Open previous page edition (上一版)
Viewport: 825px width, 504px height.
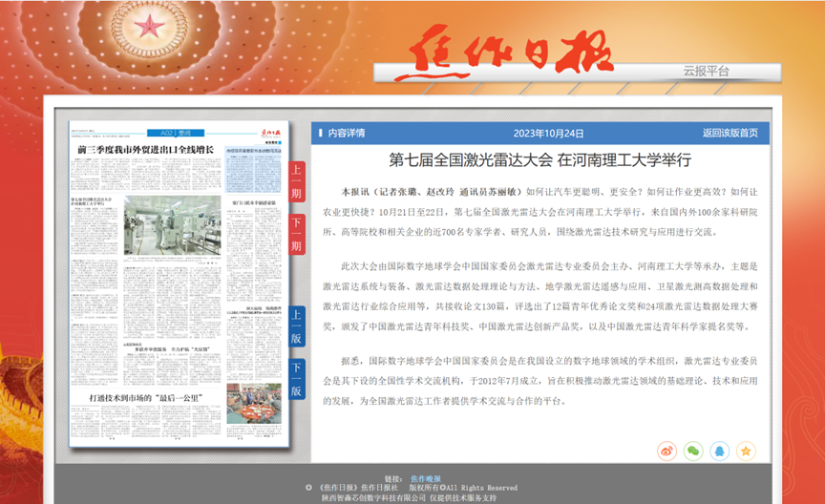[x=297, y=326]
